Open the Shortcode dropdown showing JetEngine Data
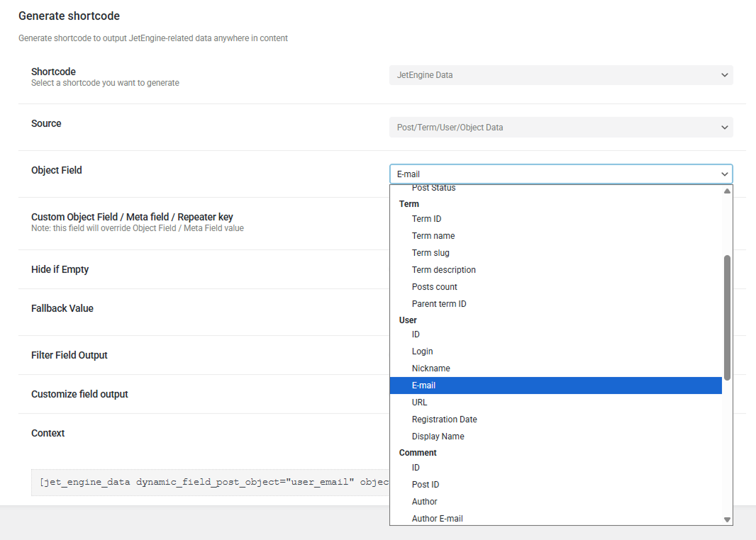The height and width of the screenshot is (540, 756). [561, 75]
